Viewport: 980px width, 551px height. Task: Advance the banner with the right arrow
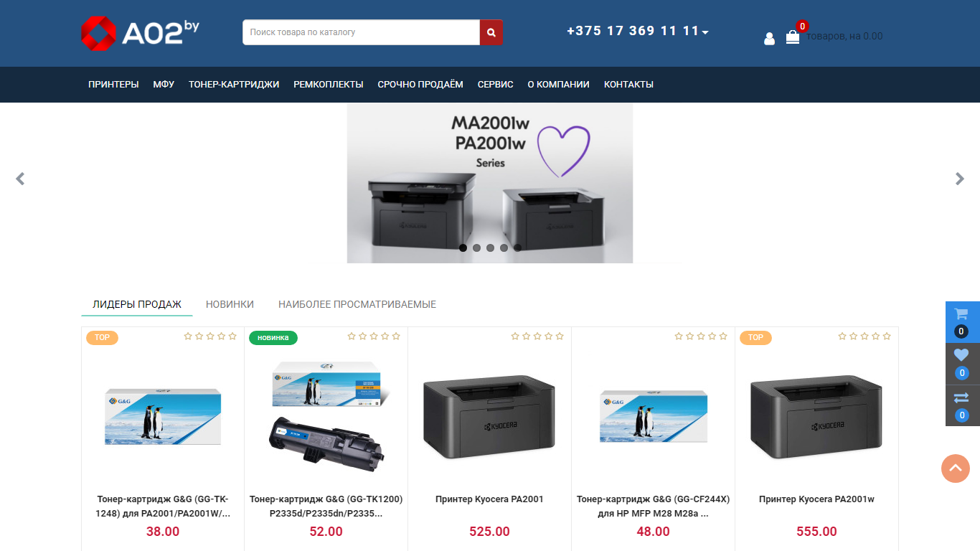coord(960,179)
